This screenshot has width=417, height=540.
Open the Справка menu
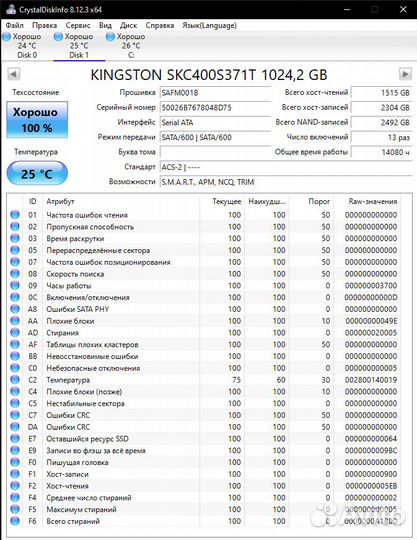(x=159, y=25)
